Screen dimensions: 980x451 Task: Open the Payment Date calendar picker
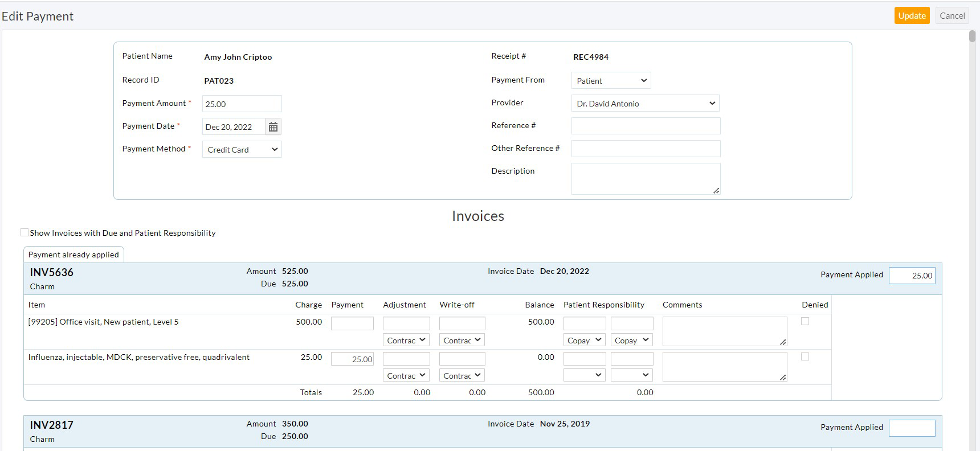click(273, 127)
